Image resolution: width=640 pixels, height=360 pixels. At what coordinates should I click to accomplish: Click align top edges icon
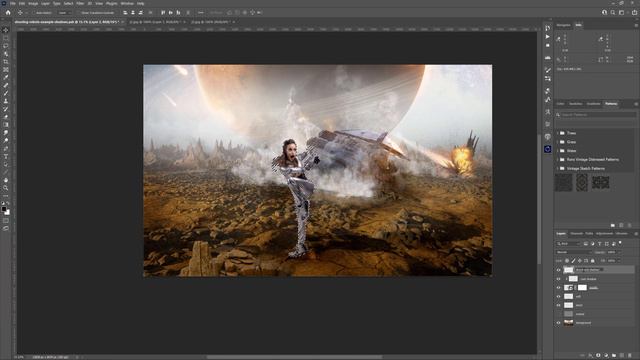click(163, 13)
